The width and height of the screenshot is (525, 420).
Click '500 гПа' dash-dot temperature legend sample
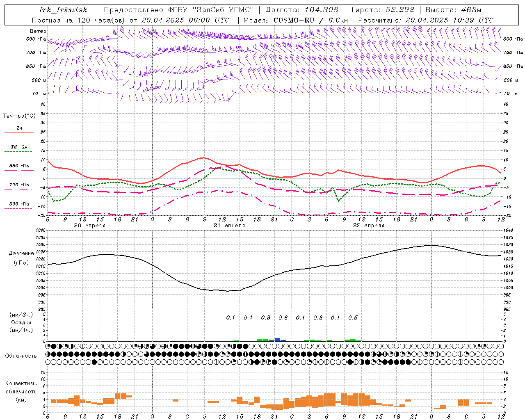[18, 208]
